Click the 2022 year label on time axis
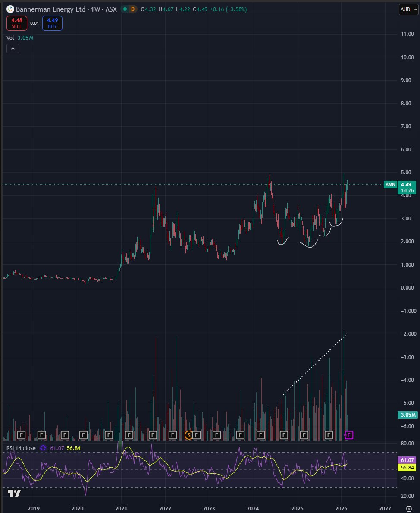The height and width of the screenshot is (513, 420). pyautogui.click(x=165, y=508)
